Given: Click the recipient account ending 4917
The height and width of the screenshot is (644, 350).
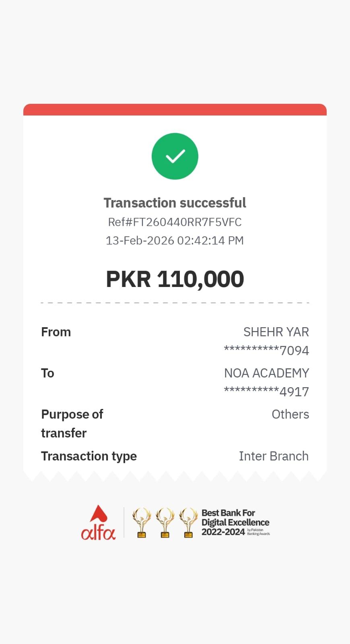Looking at the screenshot, I should coord(266,392).
